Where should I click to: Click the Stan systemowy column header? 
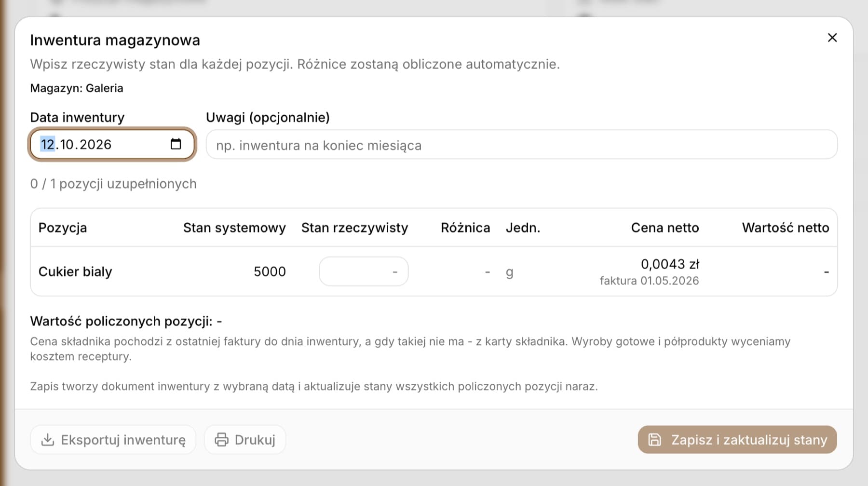234,228
